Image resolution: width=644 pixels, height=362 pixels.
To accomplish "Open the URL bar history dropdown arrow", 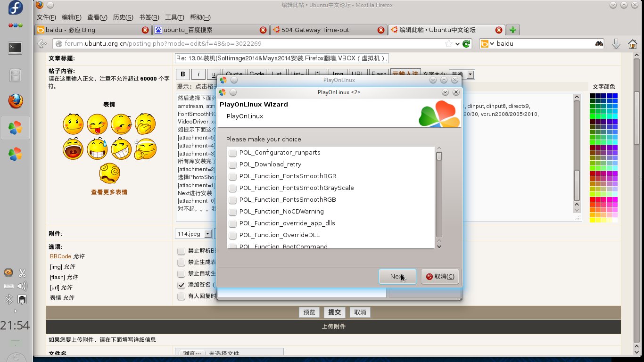I will pyautogui.click(x=457, y=44).
